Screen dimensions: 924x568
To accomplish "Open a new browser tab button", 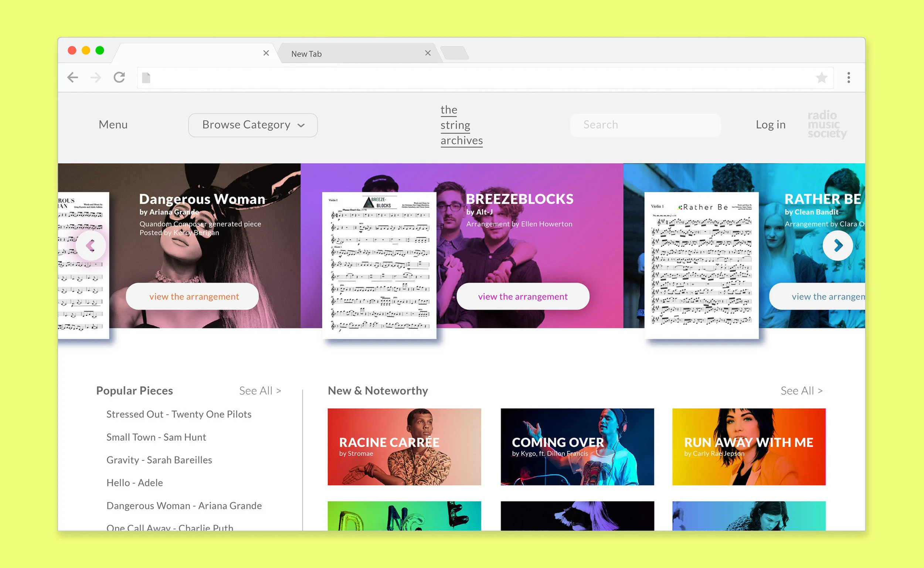I will (455, 53).
